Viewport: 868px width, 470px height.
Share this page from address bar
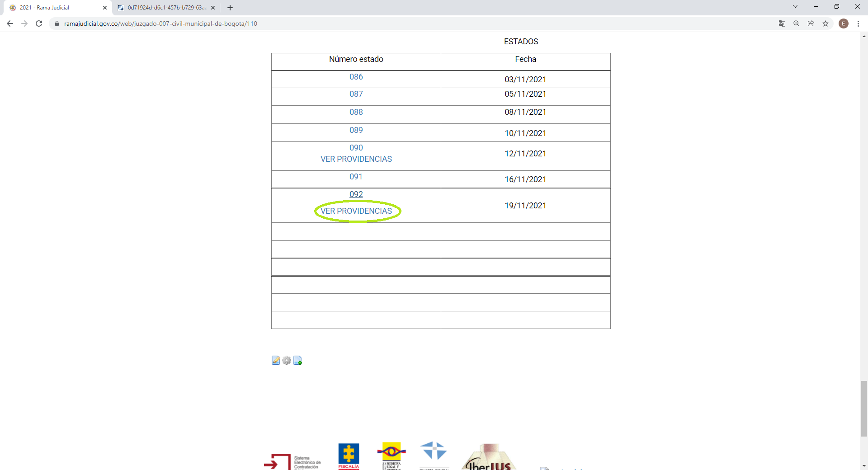[811, 23]
